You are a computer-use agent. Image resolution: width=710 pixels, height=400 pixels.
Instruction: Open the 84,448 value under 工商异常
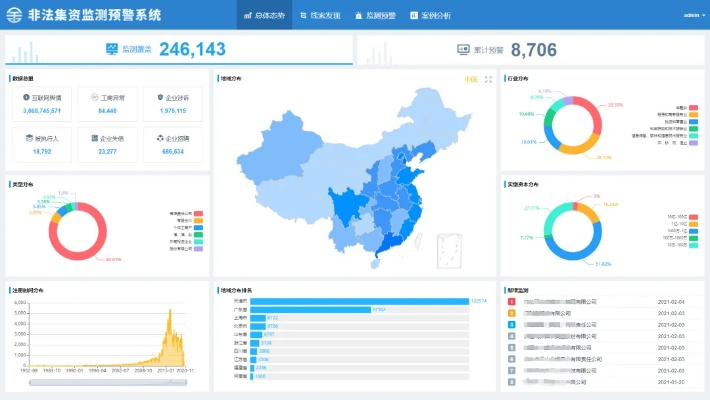click(x=107, y=111)
